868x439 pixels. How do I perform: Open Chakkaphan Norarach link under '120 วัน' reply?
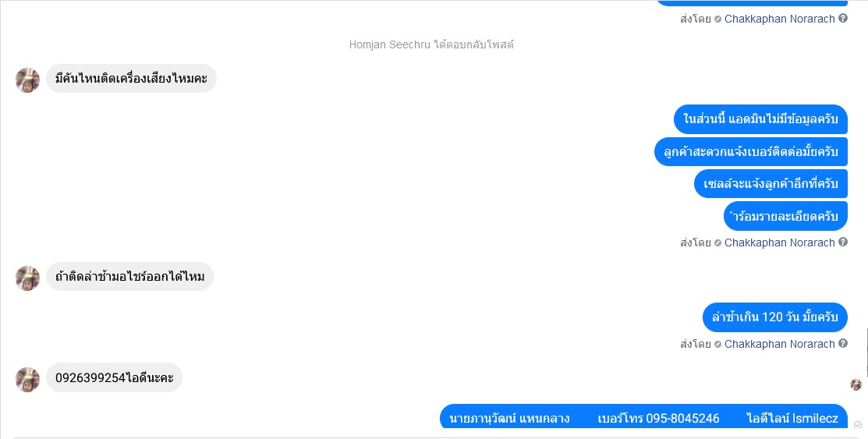779,344
